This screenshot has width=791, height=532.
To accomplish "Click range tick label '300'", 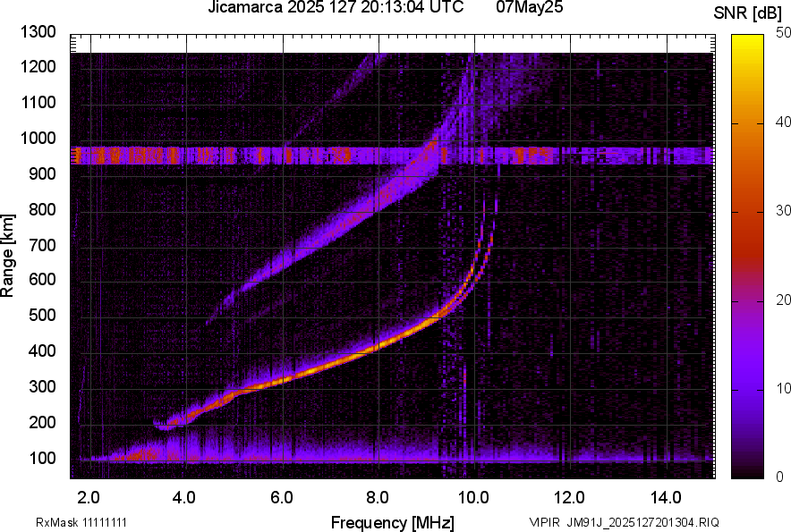I will [42, 387].
